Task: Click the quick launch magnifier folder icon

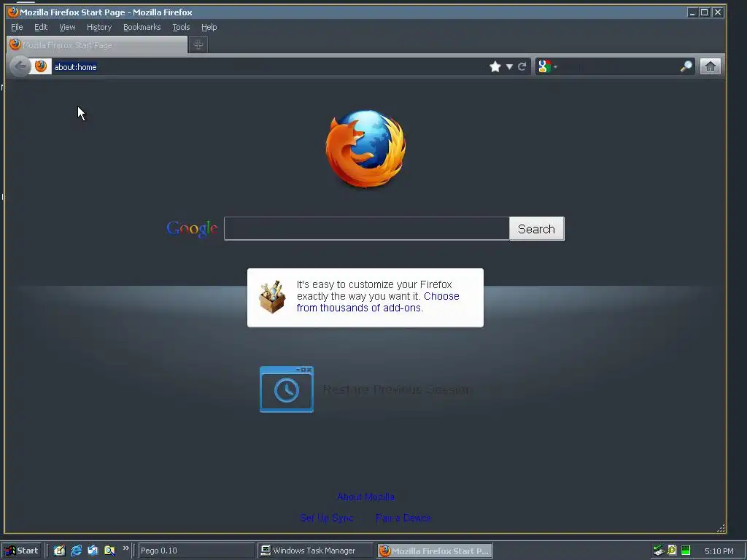Action: click(x=109, y=551)
